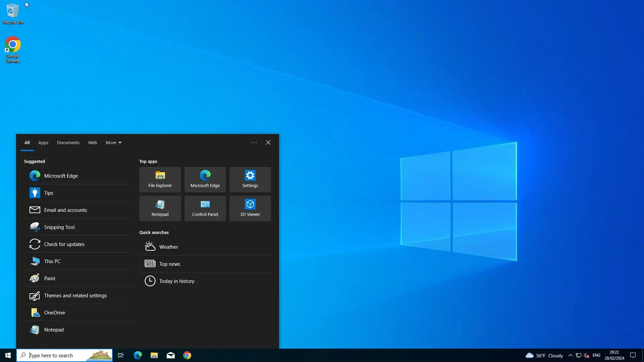Select the Web search tab

[x=93, y=142]
